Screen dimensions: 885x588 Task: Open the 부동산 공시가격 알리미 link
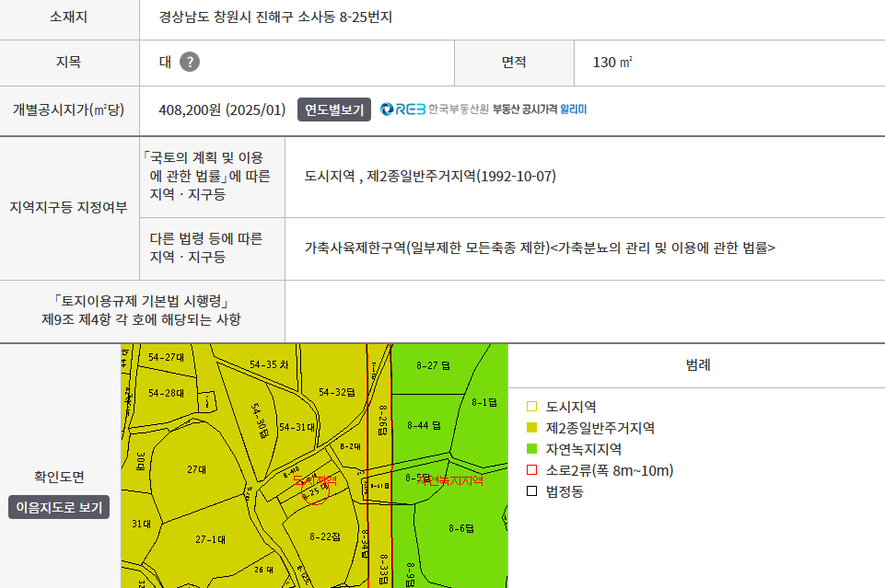click(540, 110)
